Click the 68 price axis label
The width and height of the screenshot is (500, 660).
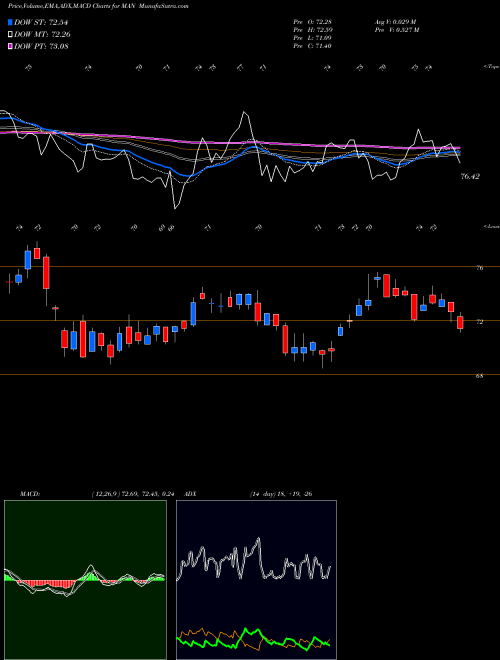point(479,376)
